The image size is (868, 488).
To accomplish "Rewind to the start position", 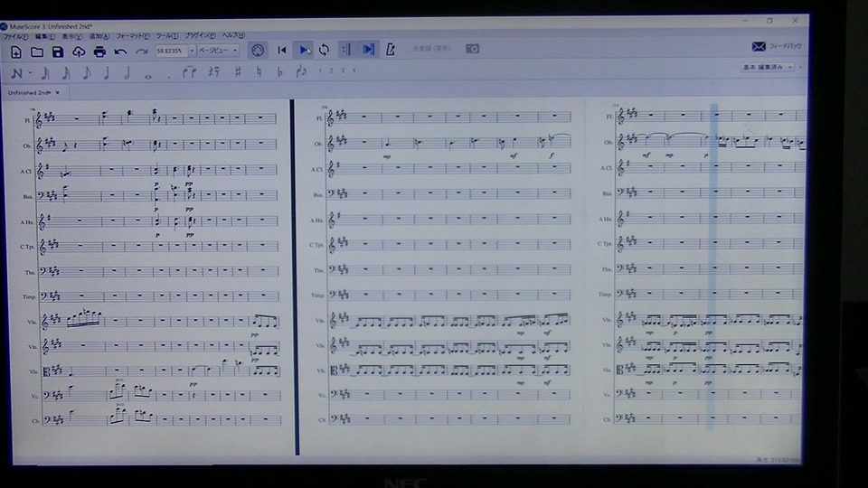I will point(282,51).
